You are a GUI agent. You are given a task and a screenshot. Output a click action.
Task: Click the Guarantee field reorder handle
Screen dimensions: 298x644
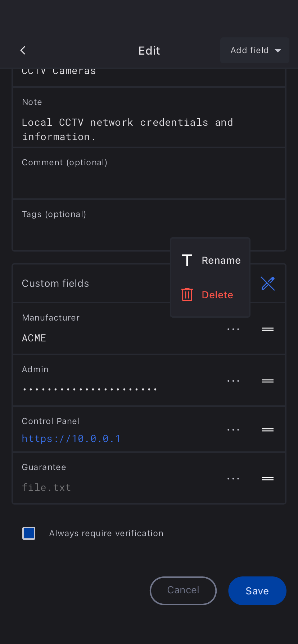268,479
